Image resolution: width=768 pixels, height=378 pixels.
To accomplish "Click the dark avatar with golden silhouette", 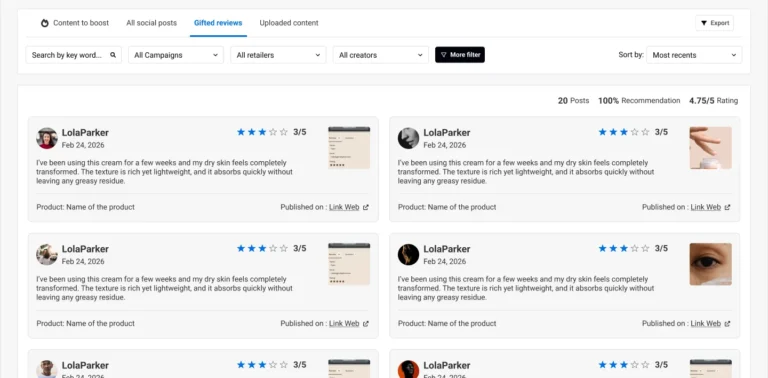I will pyautogui.click(x=408, y=255).
